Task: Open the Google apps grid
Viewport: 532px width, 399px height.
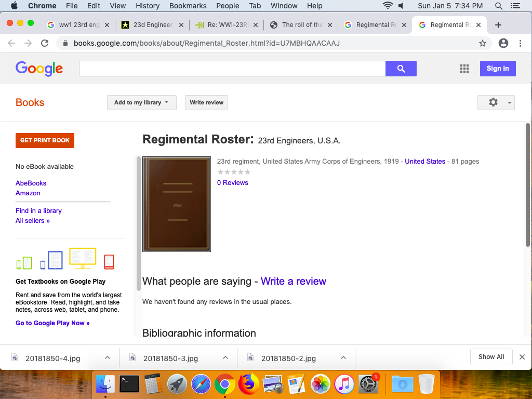Action: tap(464, 69)
